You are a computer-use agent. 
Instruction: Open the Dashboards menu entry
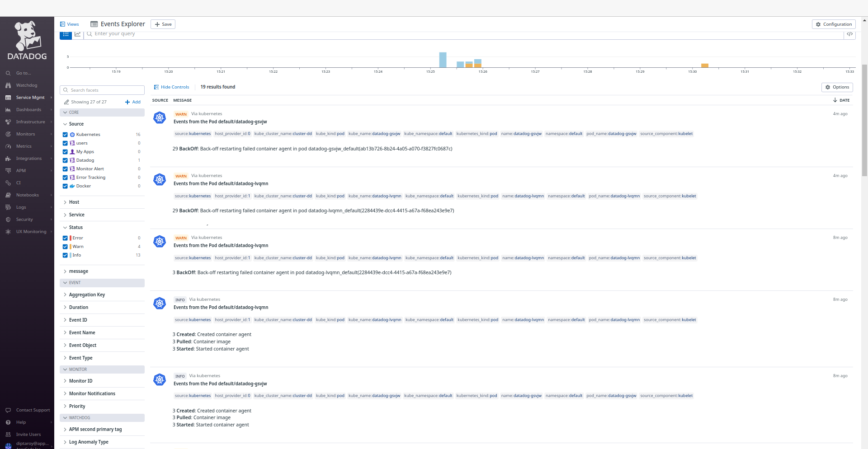point(28,109)
